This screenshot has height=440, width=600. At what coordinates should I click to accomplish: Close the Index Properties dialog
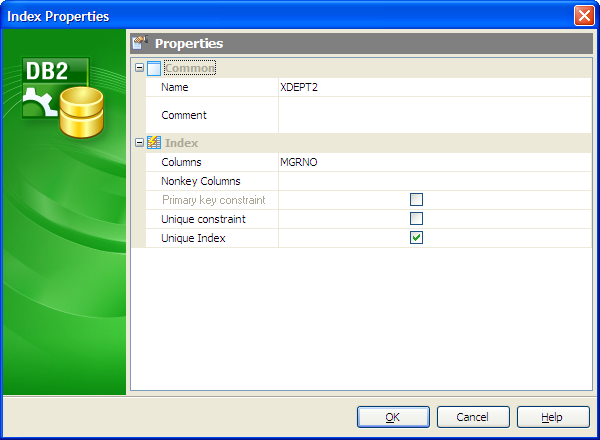[584, 16]
